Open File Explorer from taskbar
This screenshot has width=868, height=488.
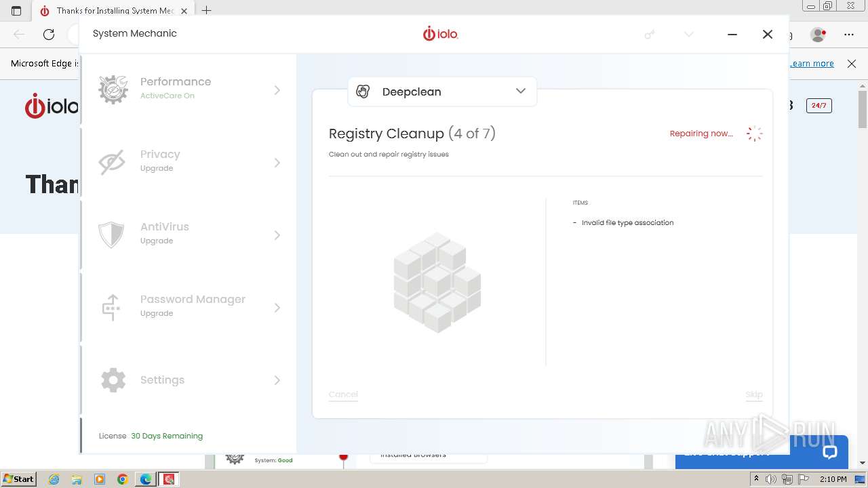[x=77, y=479]
